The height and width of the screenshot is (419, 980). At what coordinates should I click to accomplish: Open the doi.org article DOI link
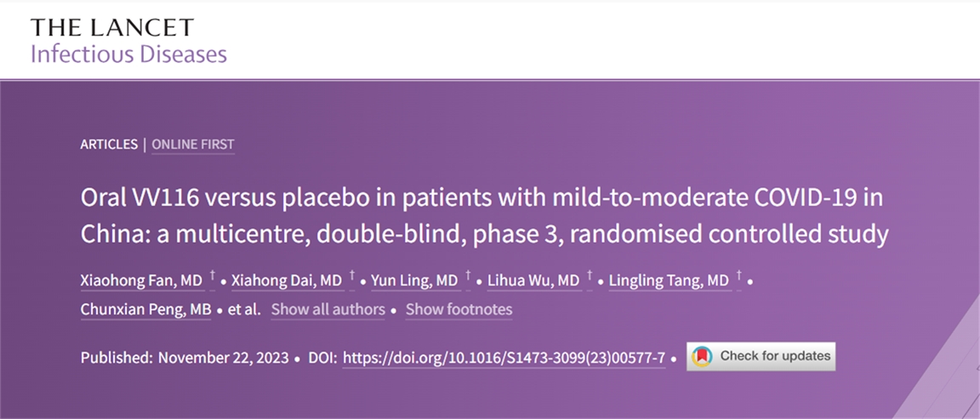(x=504, y=358)
